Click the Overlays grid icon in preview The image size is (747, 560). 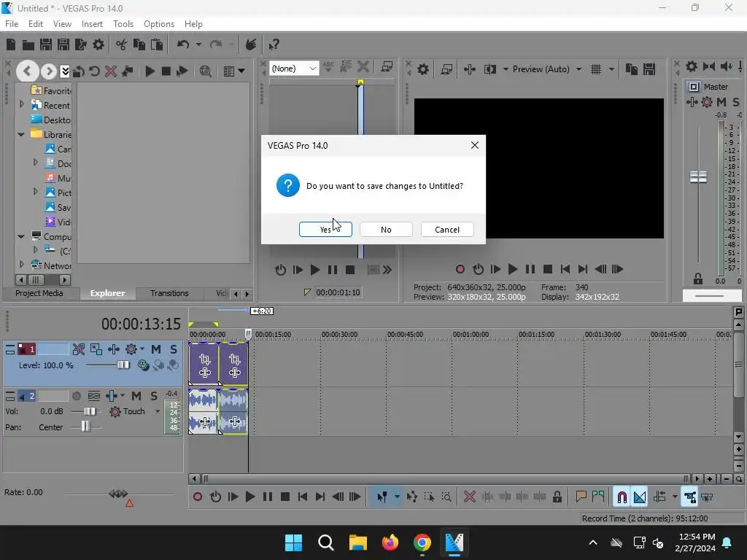(x=595, y=69)
